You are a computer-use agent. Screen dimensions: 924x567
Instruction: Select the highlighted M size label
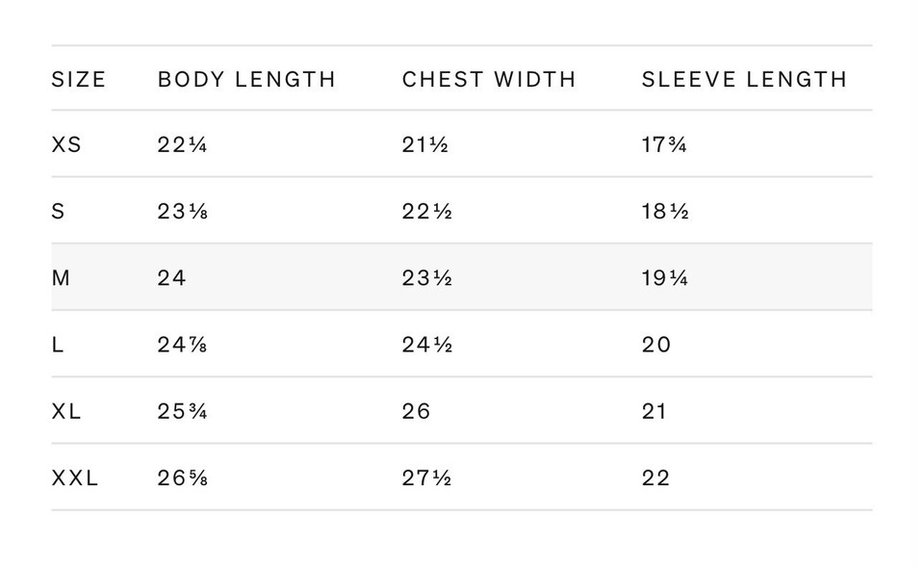point(61,278)
